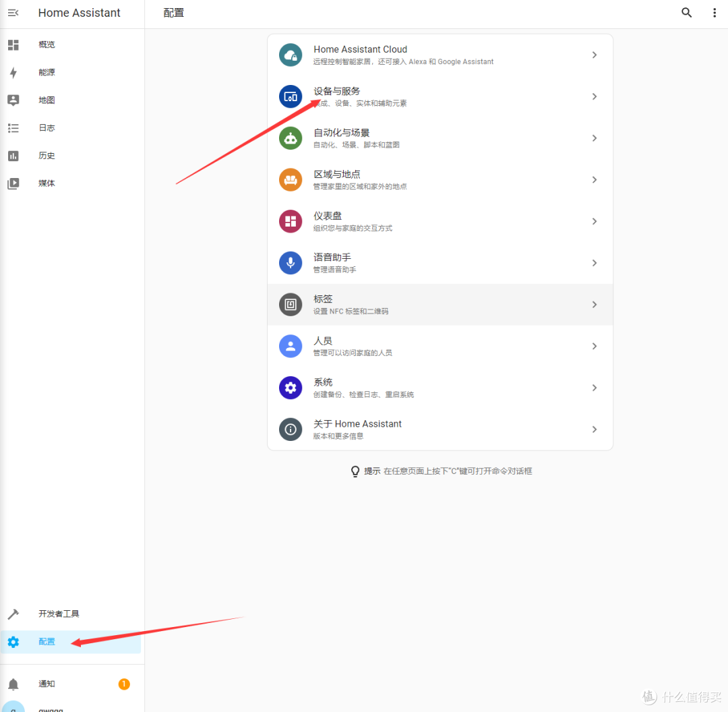Click the 开发者工具 hammer icon
The height and width of the screenshot is (712, 728).
[13, 614]
